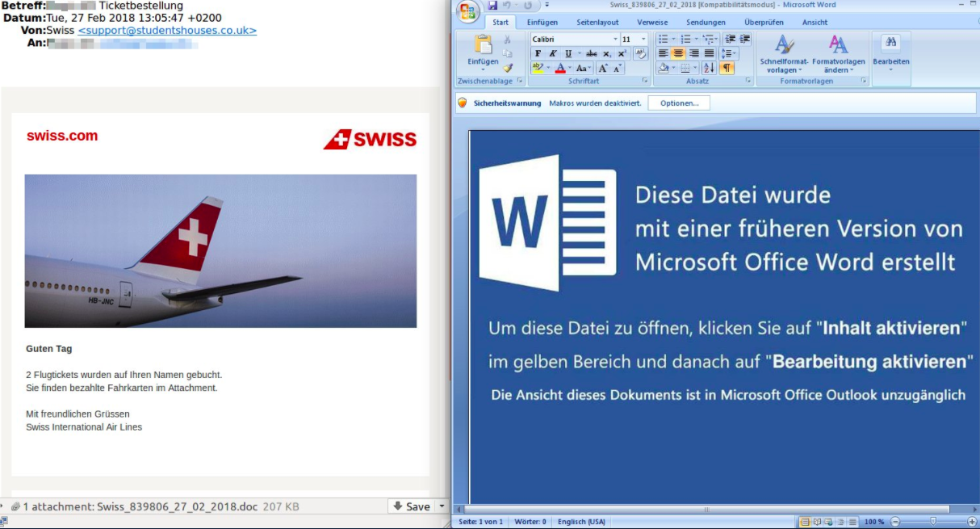
Task: Open Absatz dialog launcher
Action: 748,81
